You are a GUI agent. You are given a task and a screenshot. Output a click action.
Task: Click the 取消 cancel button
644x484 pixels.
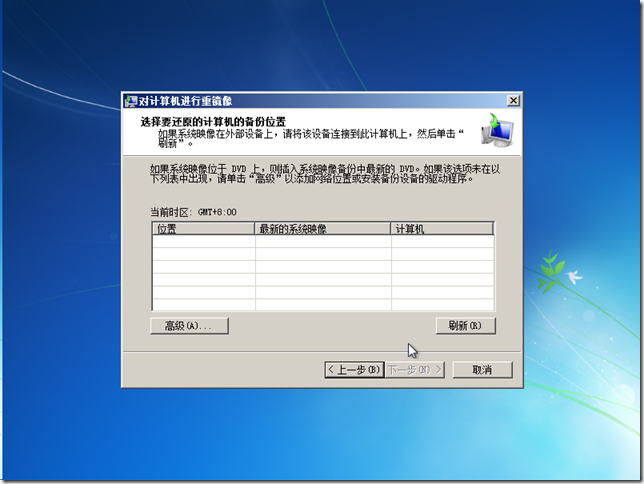click(482, 370)
